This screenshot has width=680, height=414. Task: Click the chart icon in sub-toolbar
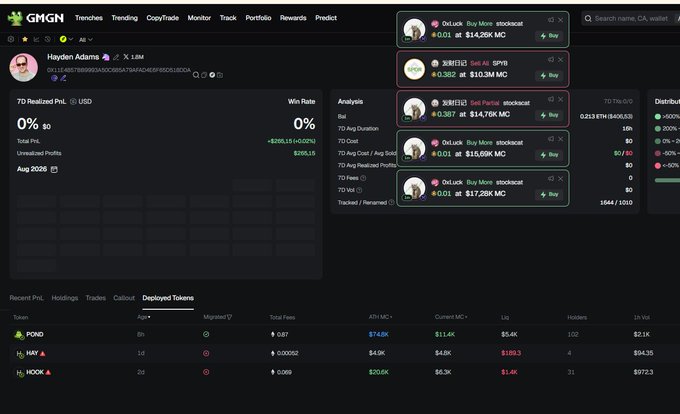click(36, 39)
